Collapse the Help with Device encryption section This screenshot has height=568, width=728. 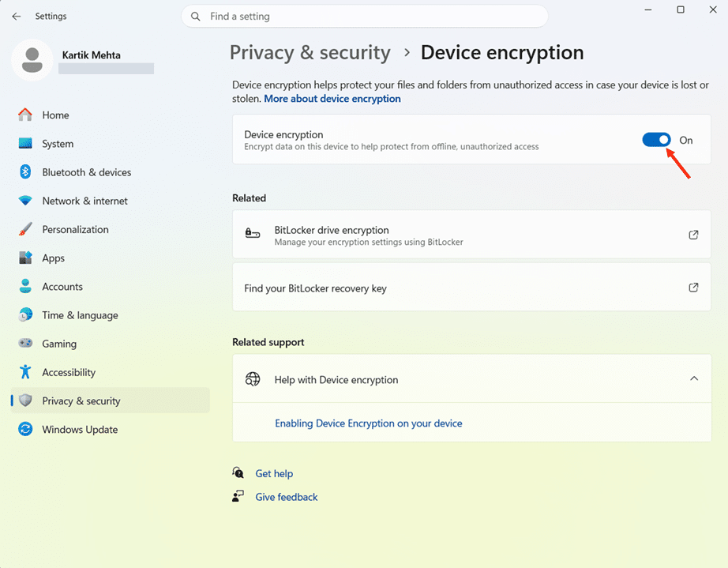tap(694, 379)
